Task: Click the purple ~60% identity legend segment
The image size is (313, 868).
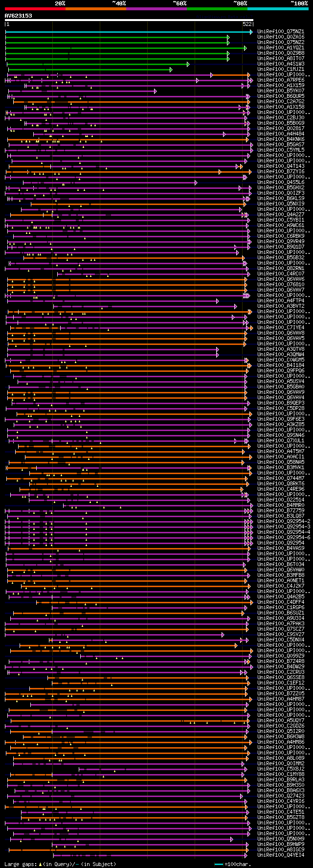Action: click(156, 8)
